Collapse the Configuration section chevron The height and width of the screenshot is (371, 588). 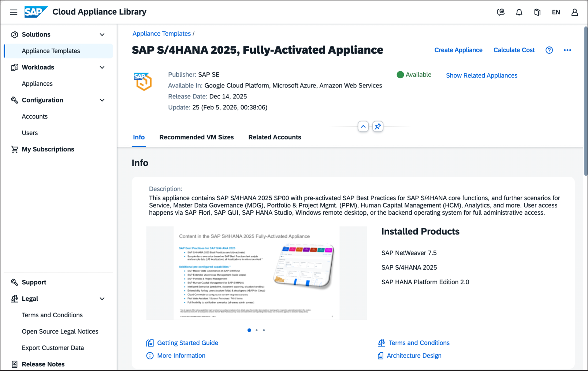click(102, 100)
